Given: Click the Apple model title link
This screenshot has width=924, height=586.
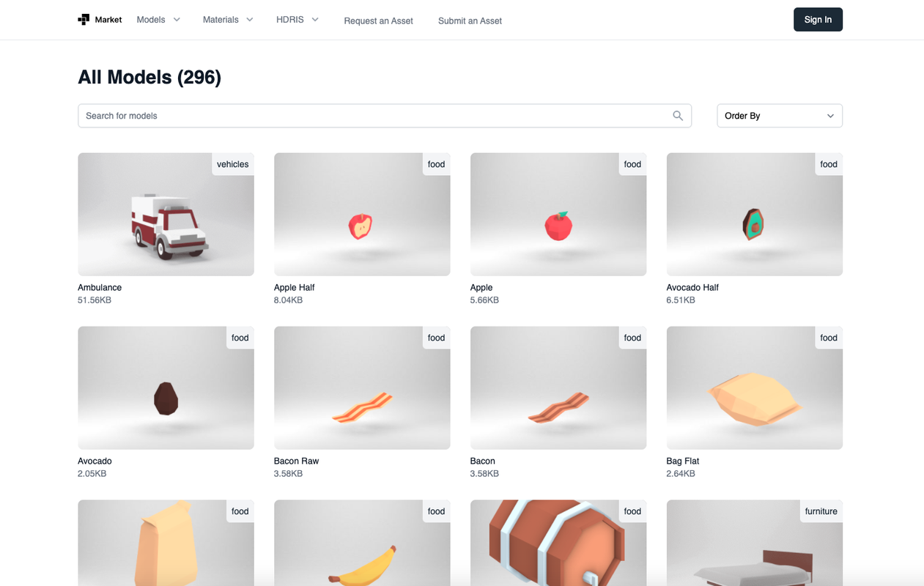Looking at the screenshot, I should point(481,287).
